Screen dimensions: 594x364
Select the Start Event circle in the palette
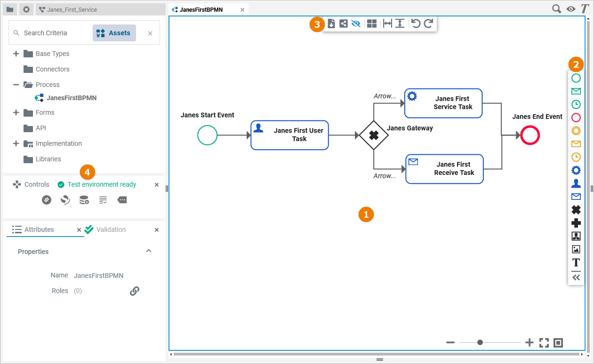pos(576,78)
